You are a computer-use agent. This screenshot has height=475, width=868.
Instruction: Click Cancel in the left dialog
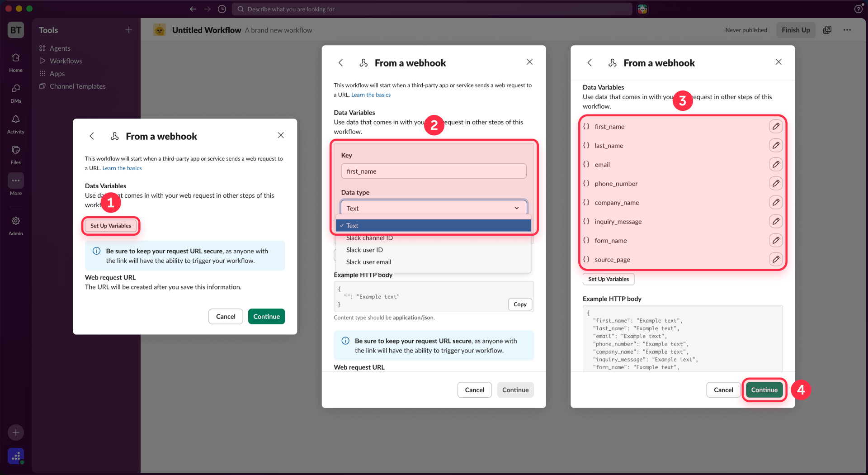[x=226, y=317]
